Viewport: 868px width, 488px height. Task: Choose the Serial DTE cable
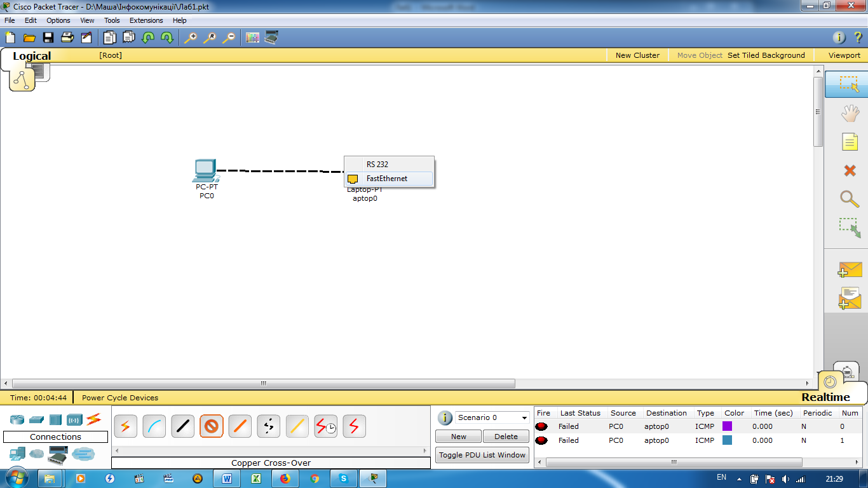pyautogui.click(x=355, y=426)
